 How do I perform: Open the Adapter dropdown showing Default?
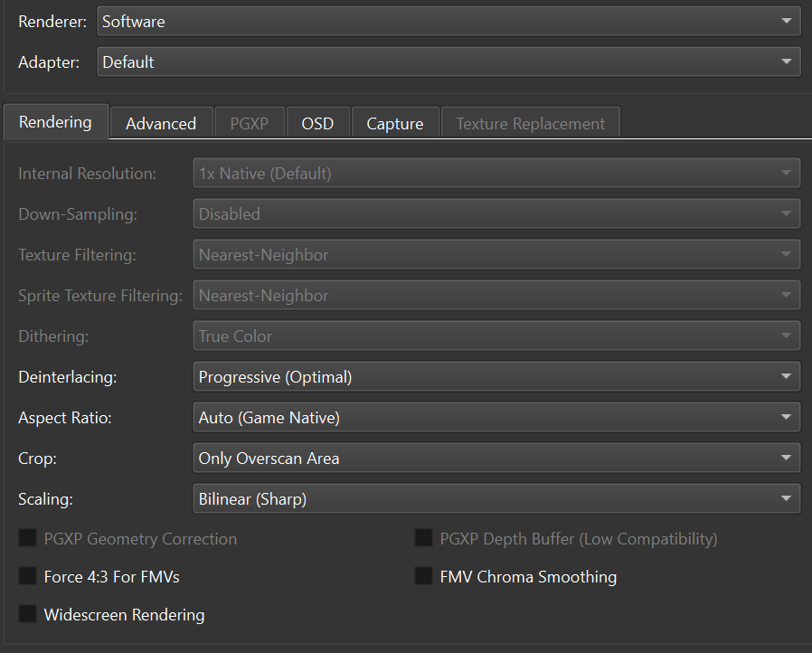[448, 62]
